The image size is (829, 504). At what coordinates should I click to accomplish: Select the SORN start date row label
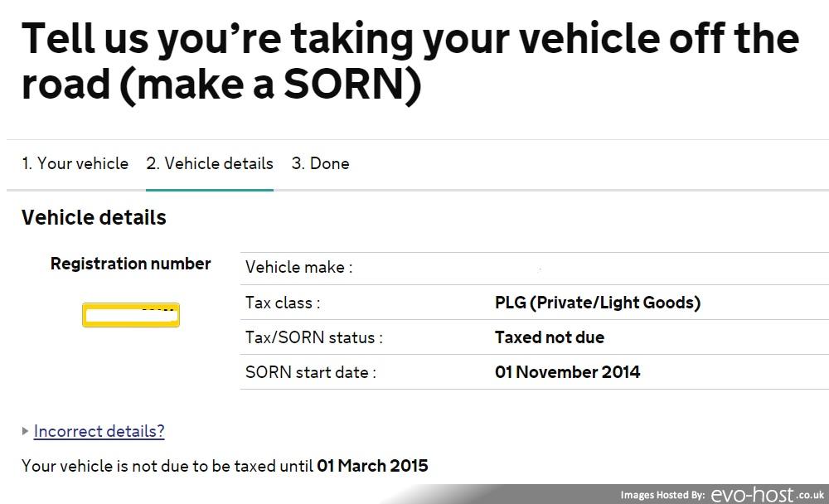(x=311, y=372)
